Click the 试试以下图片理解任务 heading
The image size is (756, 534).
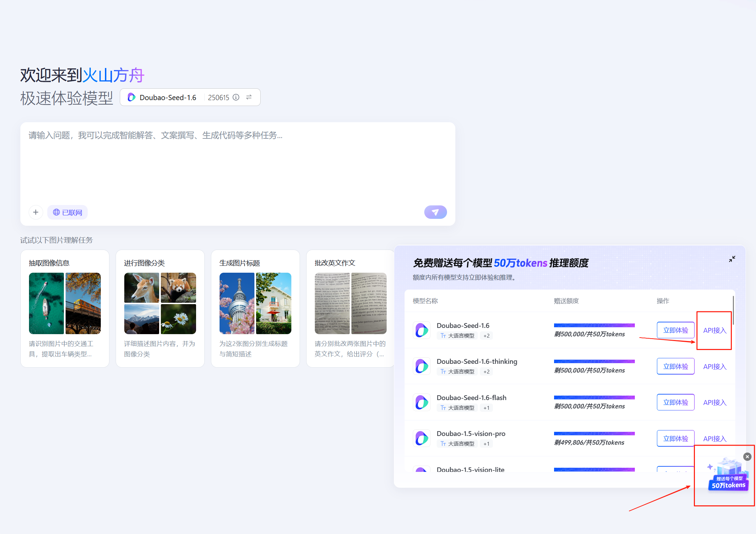(57, 240)
